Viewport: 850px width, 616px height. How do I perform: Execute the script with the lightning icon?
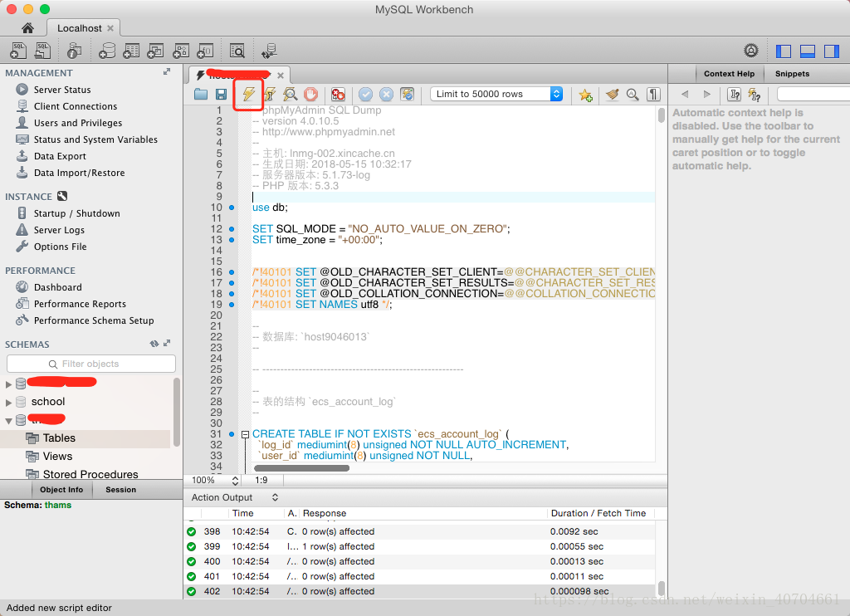pyautogui.click(x=248, y=95)
